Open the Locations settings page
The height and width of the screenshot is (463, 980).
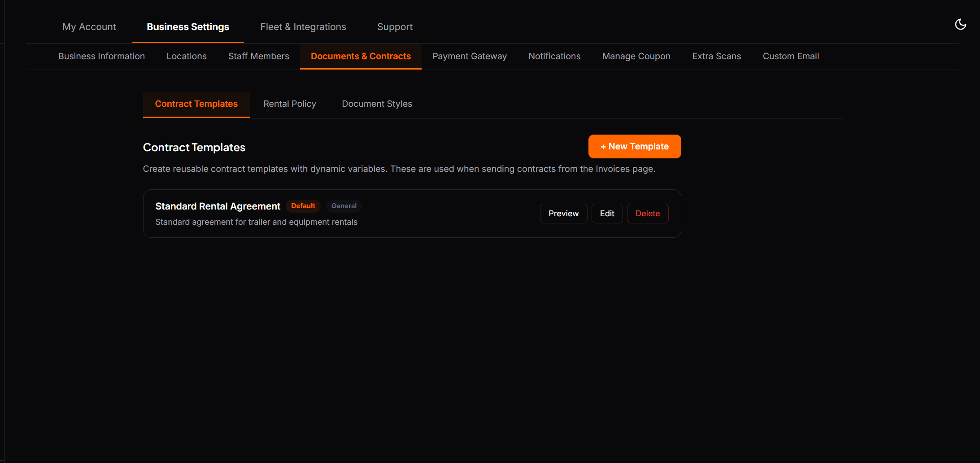coord(186,56)
